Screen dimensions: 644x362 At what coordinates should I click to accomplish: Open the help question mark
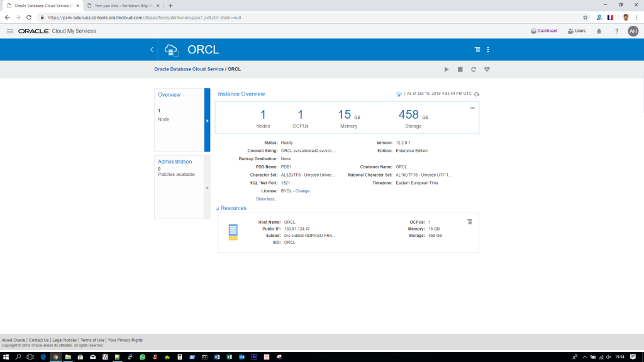coord(616,31)
